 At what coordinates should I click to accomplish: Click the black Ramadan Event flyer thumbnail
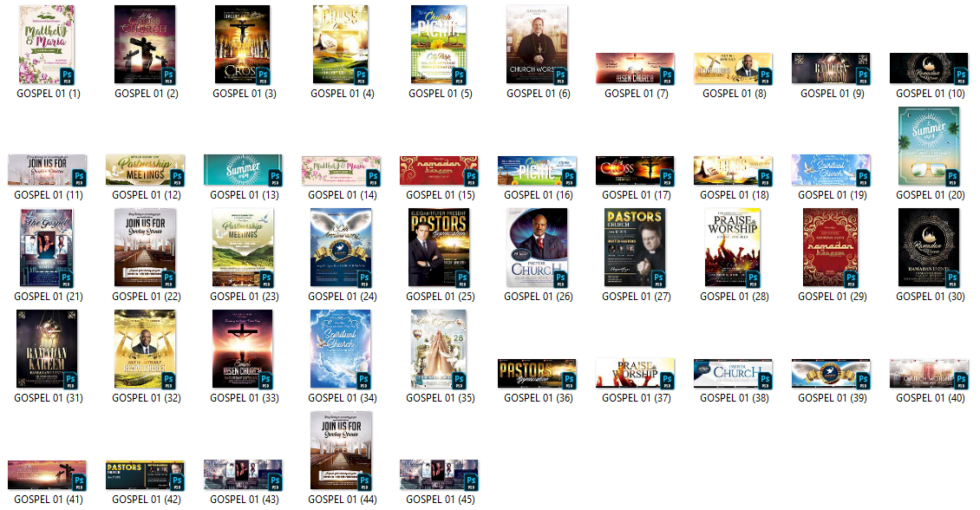pyautogui.click(x=928, y=248)
